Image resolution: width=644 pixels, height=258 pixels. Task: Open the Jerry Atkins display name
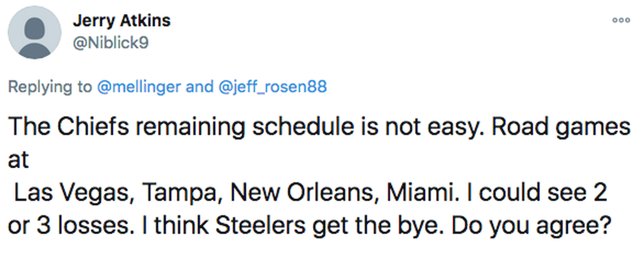(121, 21)
